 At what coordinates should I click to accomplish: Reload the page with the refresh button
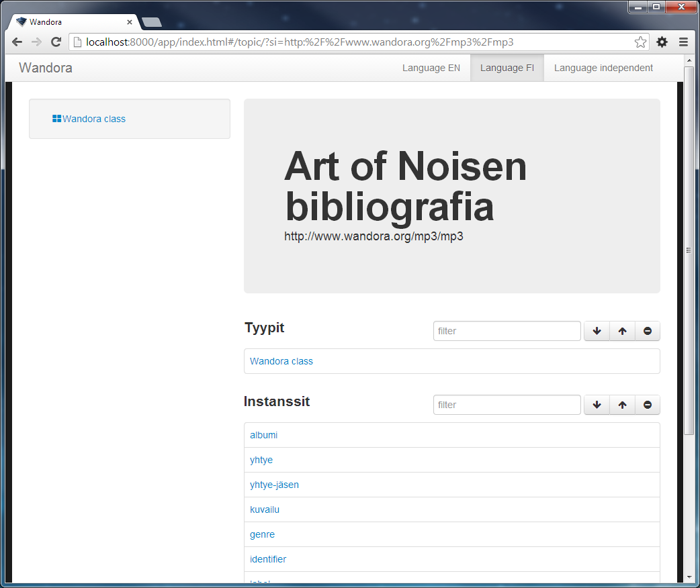(56, 42)
